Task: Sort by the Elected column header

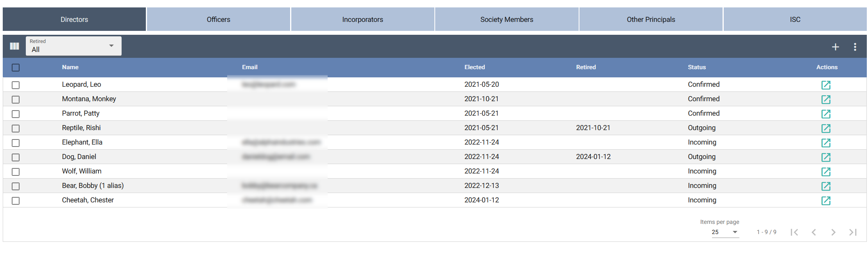Action: coord(474,67)
